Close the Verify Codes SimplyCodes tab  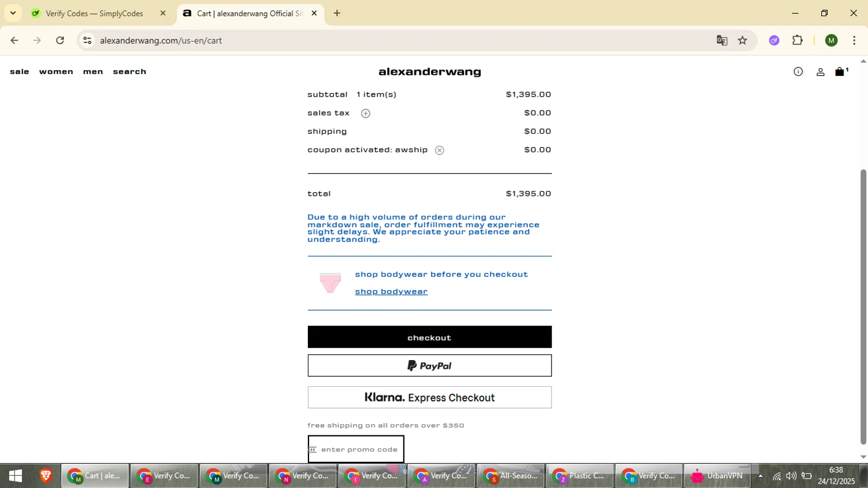(x=163, y=13)
